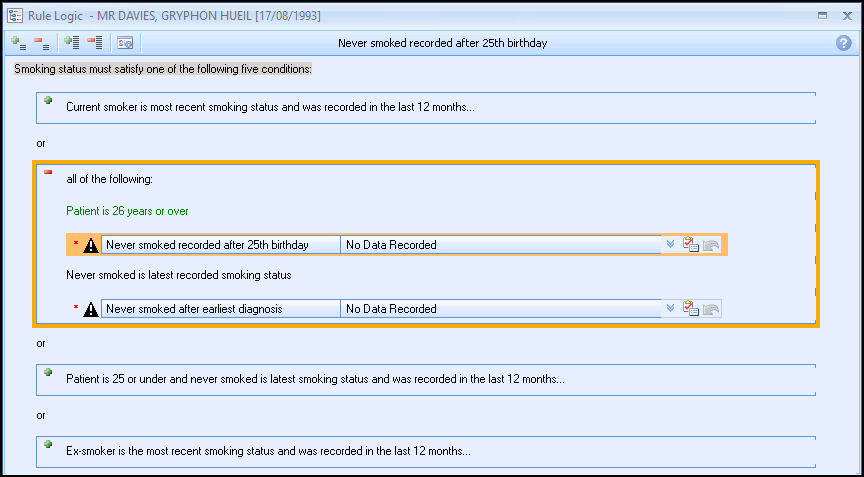Screen dimensions: 864x477
Task: Click the collapse all rules toolbar icon
Action: pyautogui.click(x=94, y=43)
